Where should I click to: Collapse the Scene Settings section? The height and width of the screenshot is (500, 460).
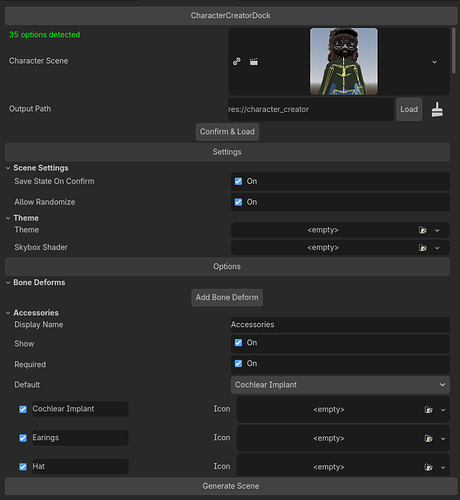pos(8,168)
